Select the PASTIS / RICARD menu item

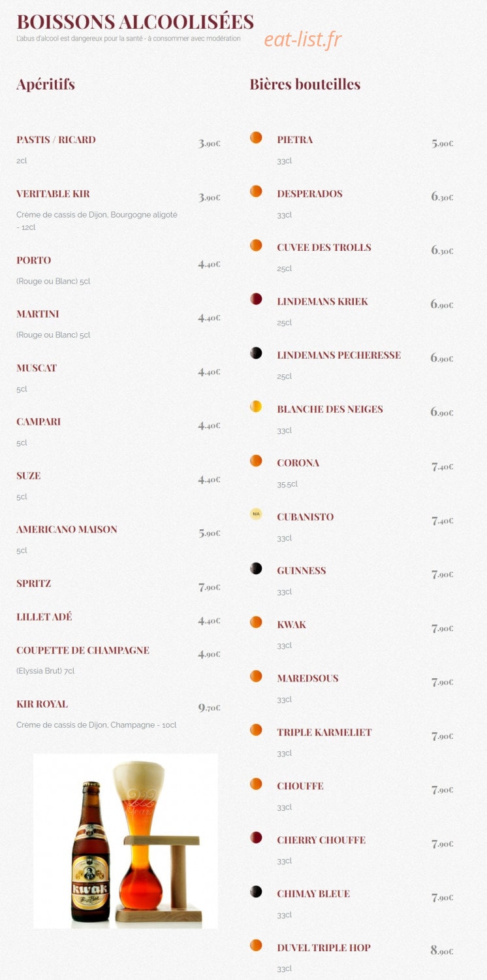tap(56, 140)
